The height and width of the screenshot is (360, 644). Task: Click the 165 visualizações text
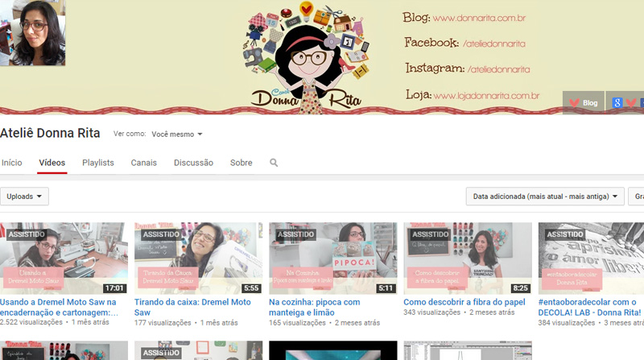point(297,323)
